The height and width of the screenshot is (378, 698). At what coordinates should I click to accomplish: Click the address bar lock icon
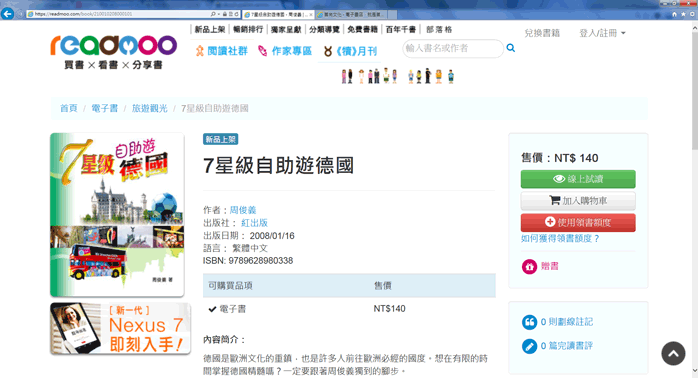point(225,14)
